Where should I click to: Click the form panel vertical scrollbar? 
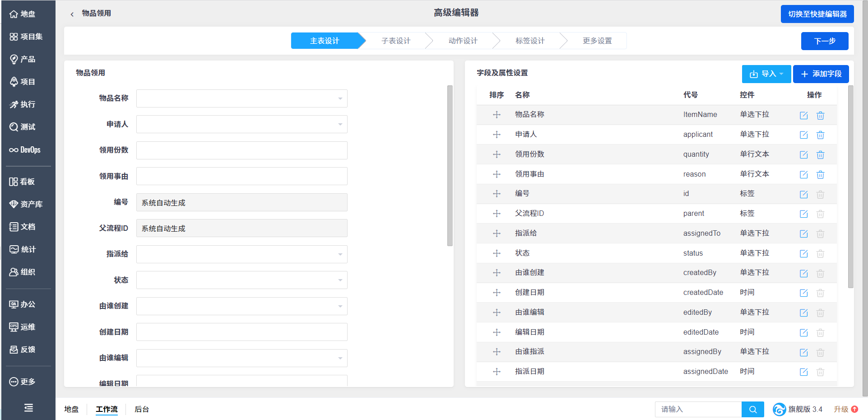pos(450,165)
